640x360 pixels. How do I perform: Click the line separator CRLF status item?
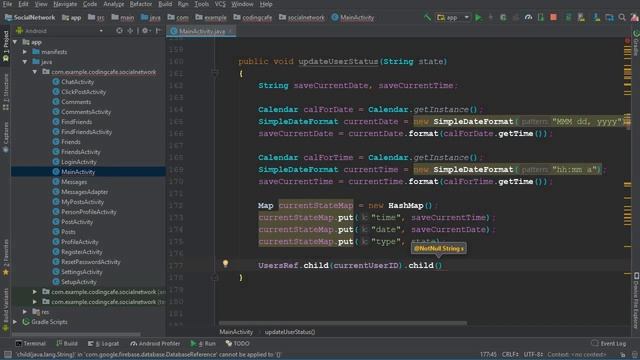click(510, 354)
